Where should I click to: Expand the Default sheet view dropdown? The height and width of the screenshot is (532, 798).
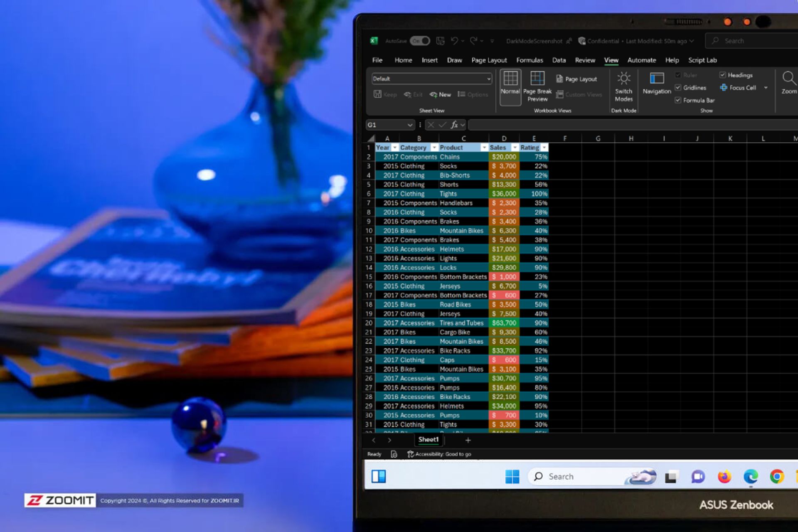(x=488, y=79)
